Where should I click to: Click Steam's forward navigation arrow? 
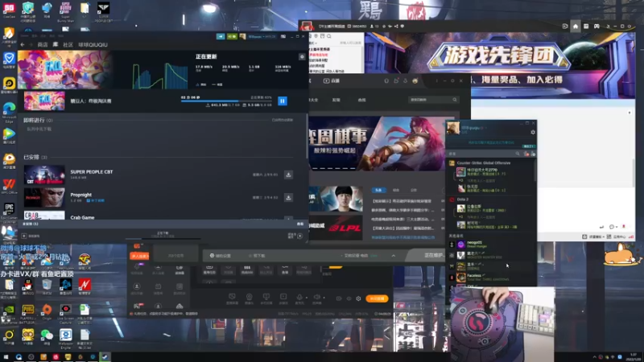click(x=31, y=45)
